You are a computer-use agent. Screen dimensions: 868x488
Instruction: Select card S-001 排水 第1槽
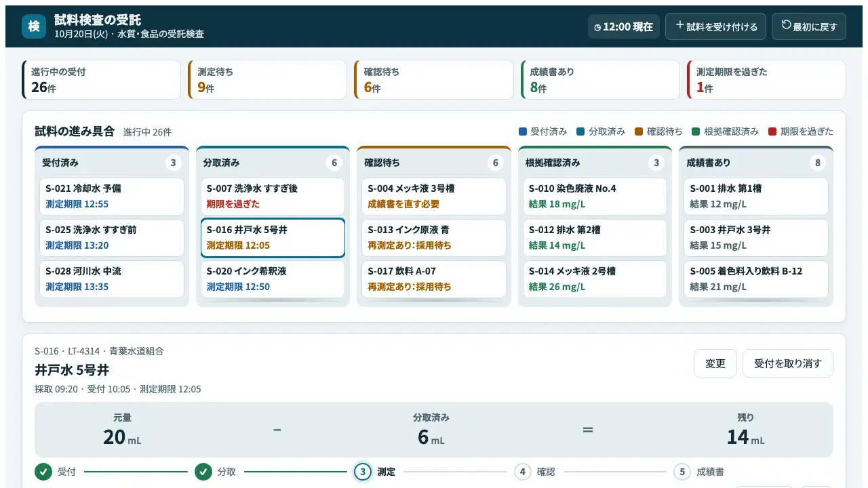[x=756, y=197]
